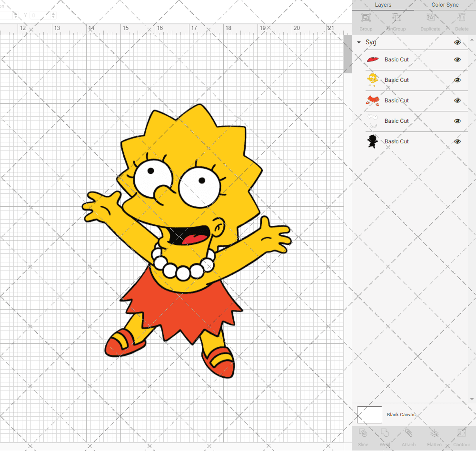Click the canvas vertical scrollbar thumb
The width and height of the screenshot is (476, 451).
click(x=347, y=54)
